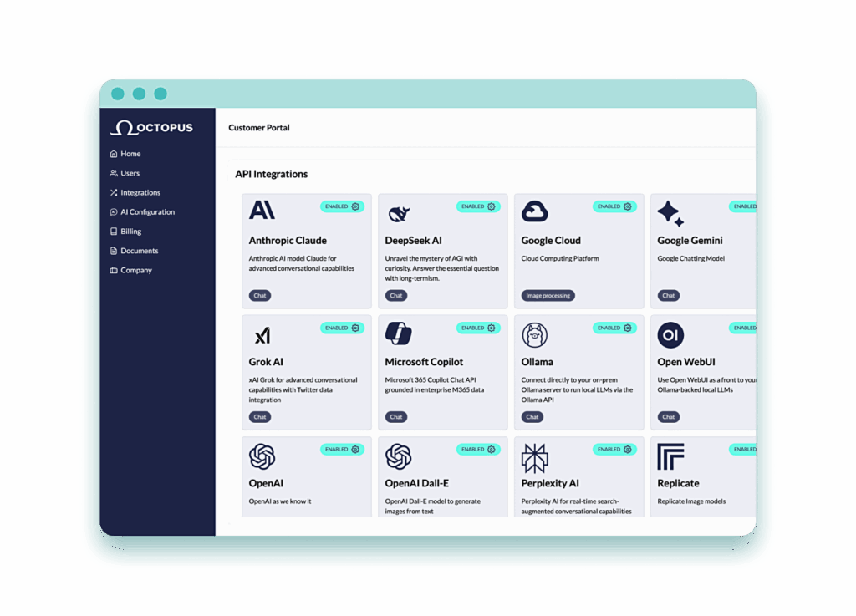
Task: Open DeepSeek AI settings gear
Action: (x=492, y=206)
